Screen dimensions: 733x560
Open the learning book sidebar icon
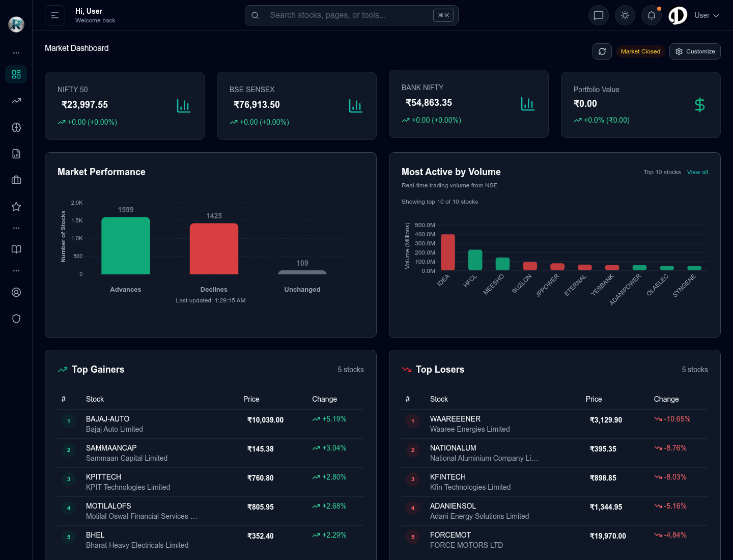click(16, 249)
